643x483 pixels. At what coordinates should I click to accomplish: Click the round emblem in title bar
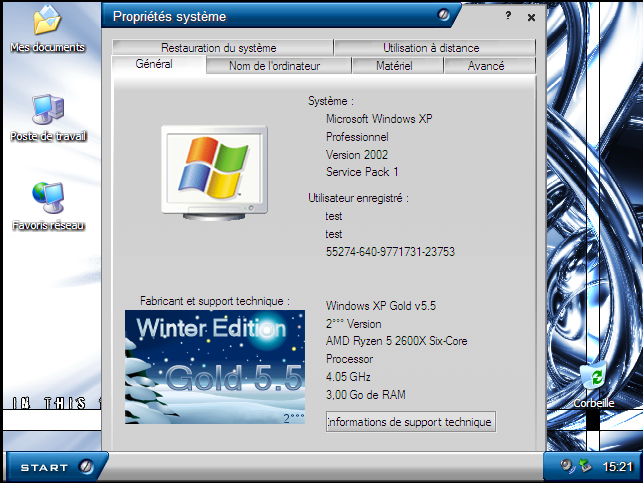coord(443,15)
